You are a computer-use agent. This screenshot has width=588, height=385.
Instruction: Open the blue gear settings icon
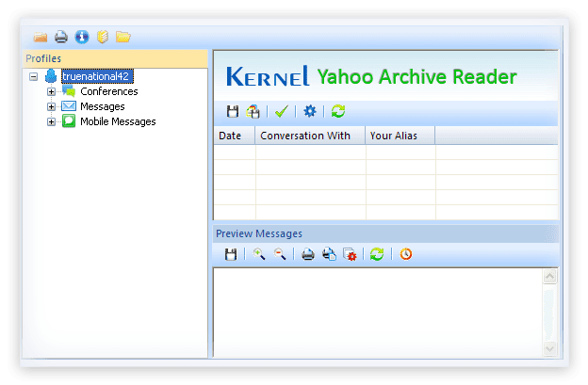point(310,111)
